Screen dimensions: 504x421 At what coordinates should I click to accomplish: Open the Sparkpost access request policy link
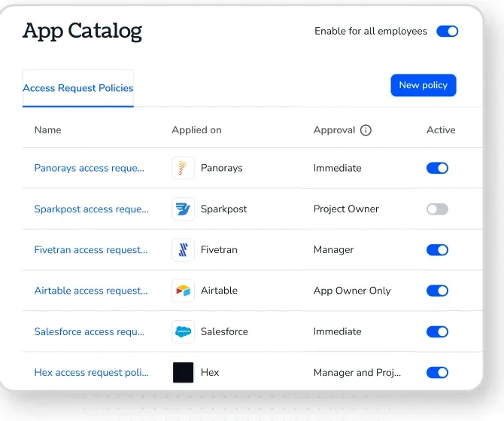click(91, 209)
